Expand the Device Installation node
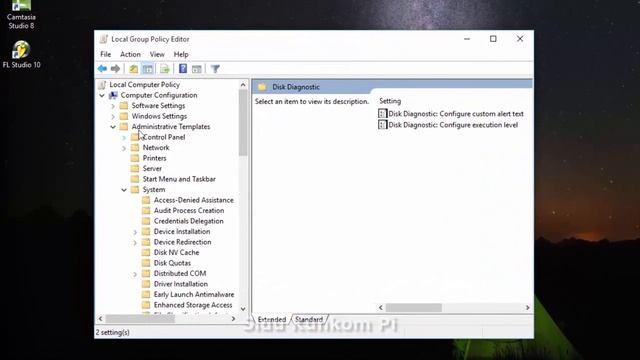The width and height of the screenshot is (640, 360). [x=135, y=232]
